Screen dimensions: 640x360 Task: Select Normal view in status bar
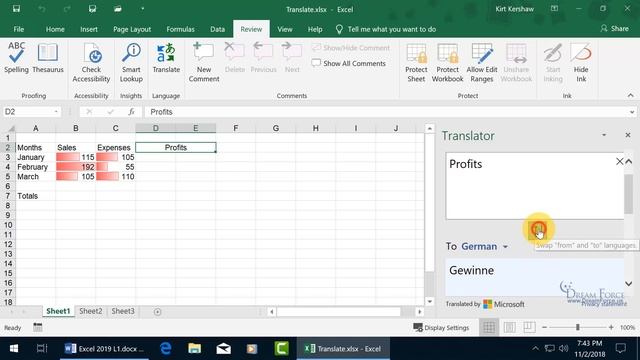(x=489, y=327)
